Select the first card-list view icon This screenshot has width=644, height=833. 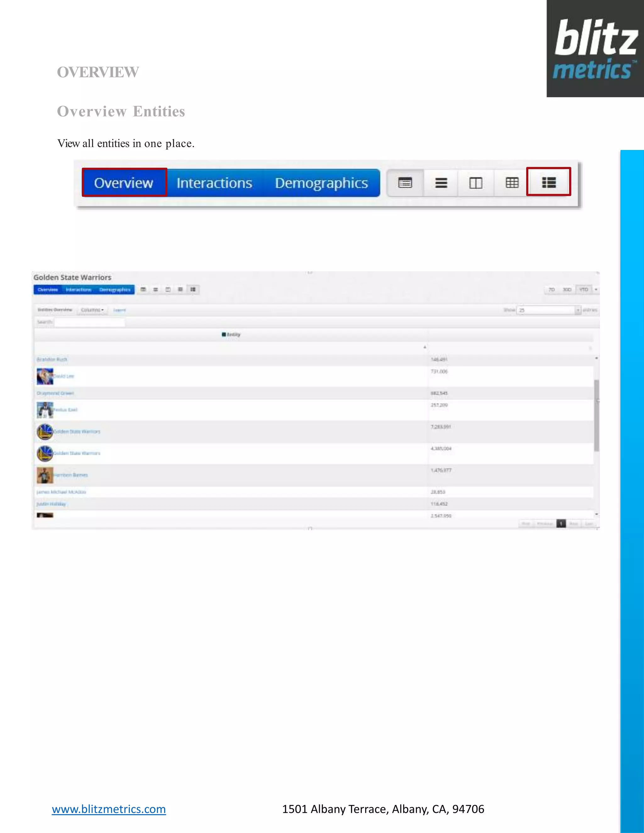[x=405, y=183]
